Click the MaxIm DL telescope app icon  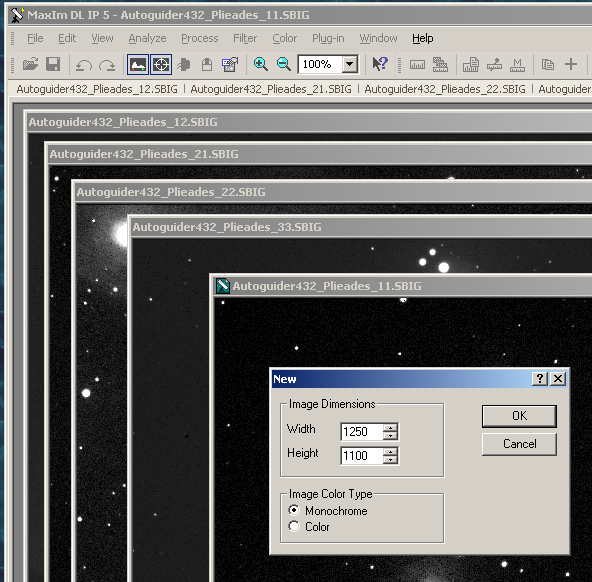[x=17, y=15]
